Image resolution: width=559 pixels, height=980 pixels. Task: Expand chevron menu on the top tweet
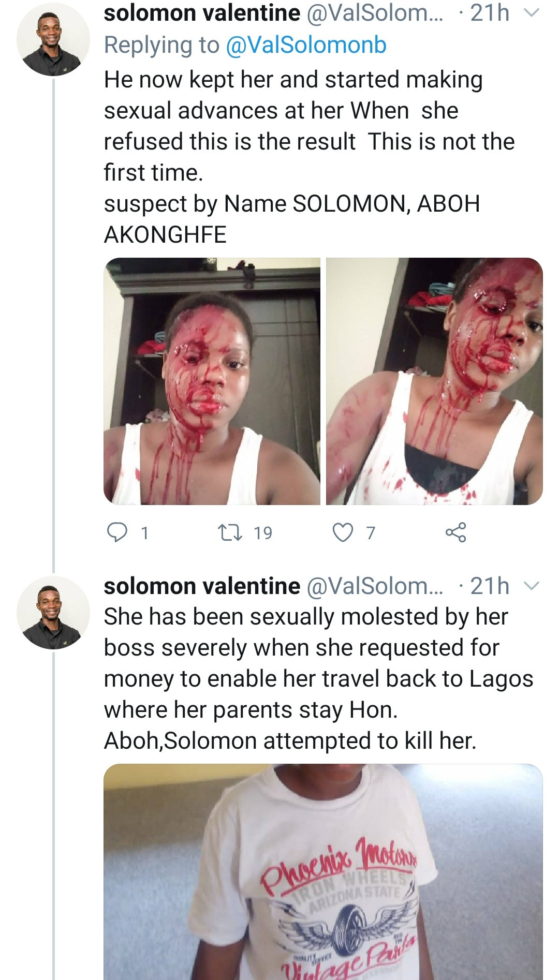click(x=532, y=13)
